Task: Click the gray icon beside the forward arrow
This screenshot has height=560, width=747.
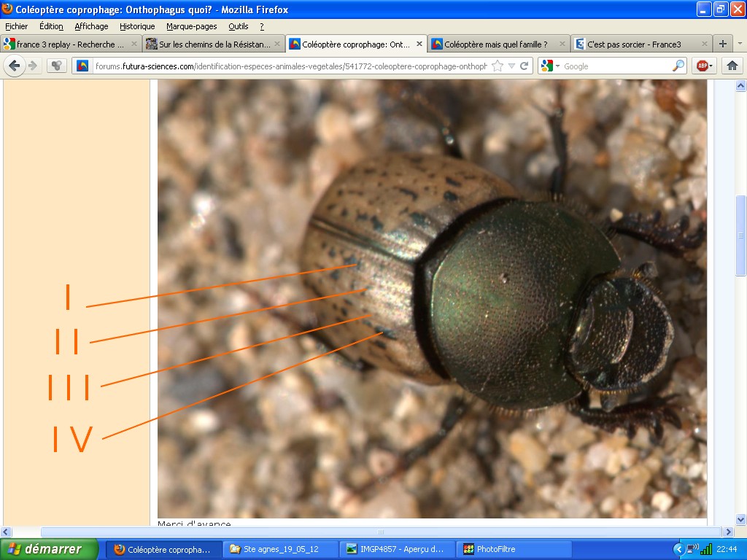Action: [x=57, y=66]
